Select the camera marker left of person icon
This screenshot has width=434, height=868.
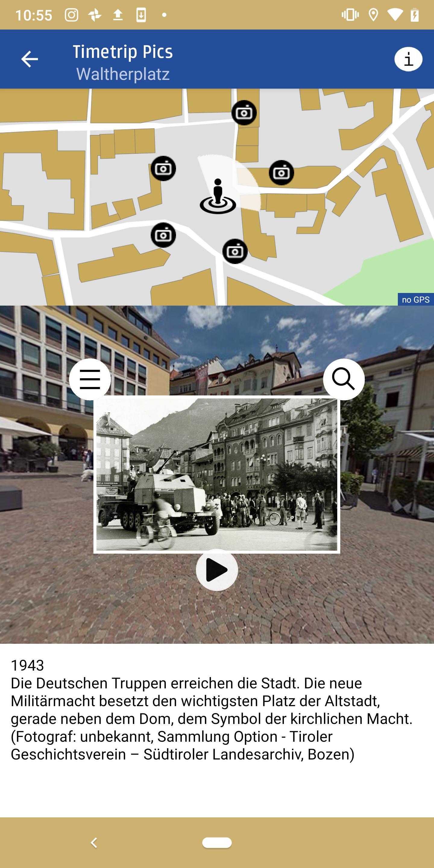click(x=163, y=168)
